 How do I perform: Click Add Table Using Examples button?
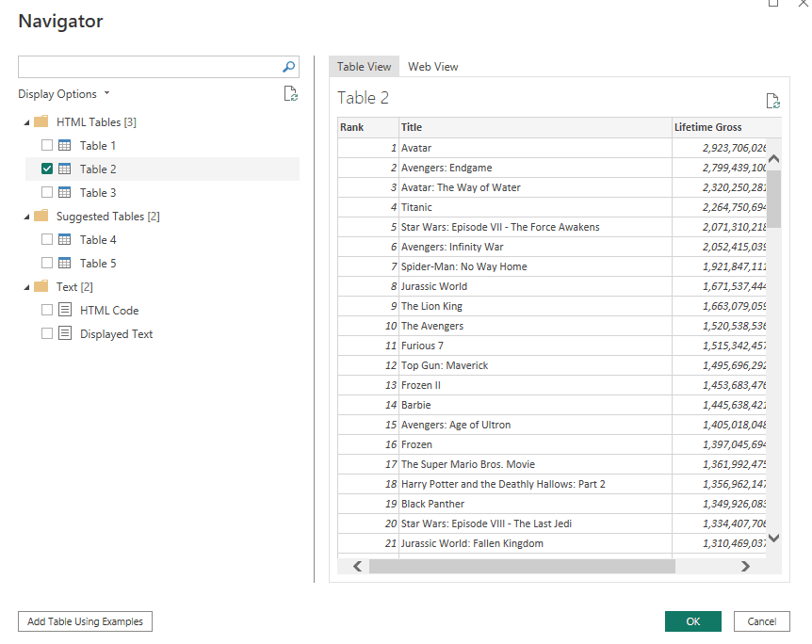(x=85, y=621)
